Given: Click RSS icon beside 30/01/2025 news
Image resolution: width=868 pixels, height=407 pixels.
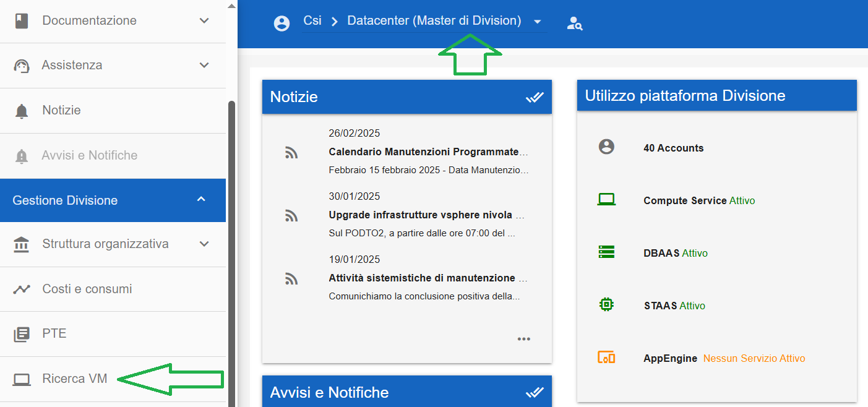Looking at the screenshot, I should (x=291, y=215).
